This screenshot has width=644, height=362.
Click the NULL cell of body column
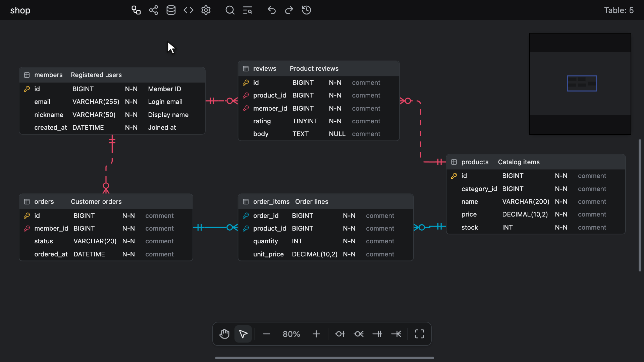click(x=337, y=134)
